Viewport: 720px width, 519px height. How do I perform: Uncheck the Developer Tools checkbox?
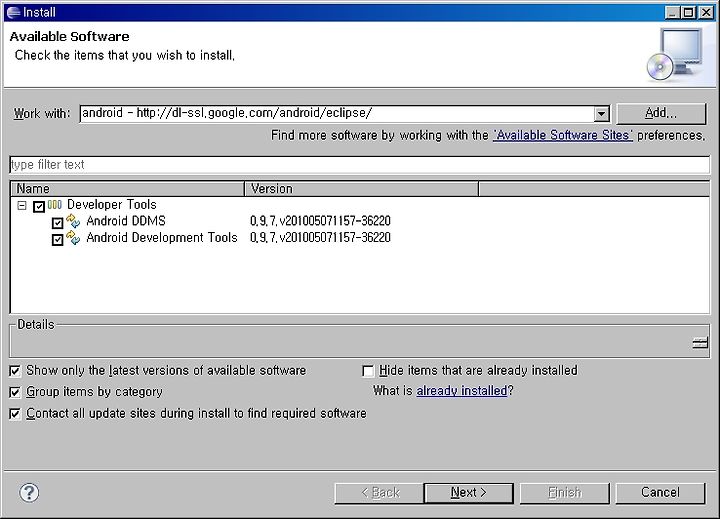39,206
